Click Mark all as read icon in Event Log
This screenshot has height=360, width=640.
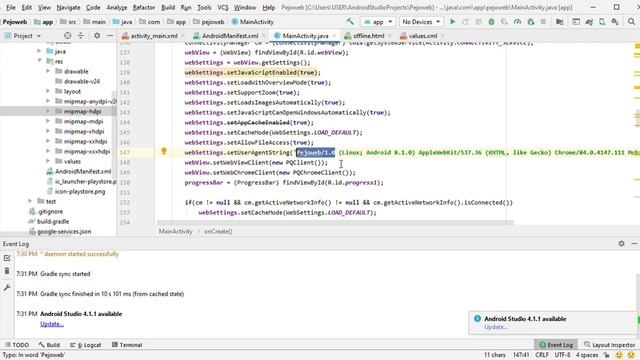(7, 258)
